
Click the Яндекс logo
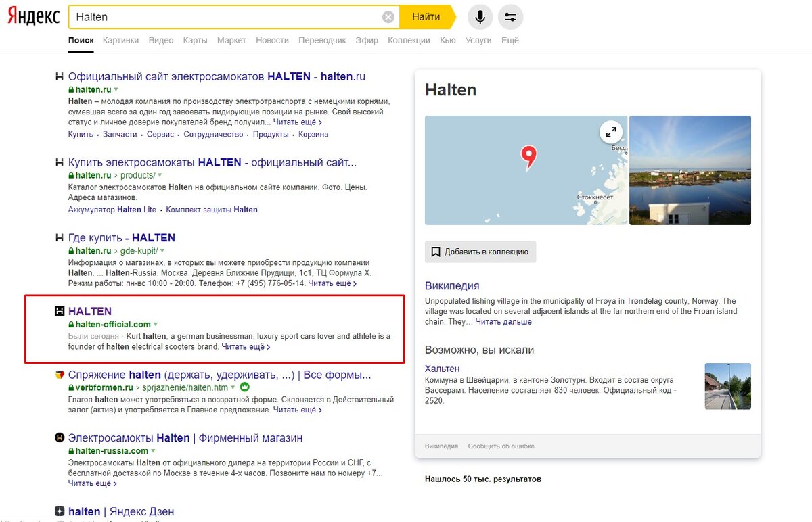33,17
